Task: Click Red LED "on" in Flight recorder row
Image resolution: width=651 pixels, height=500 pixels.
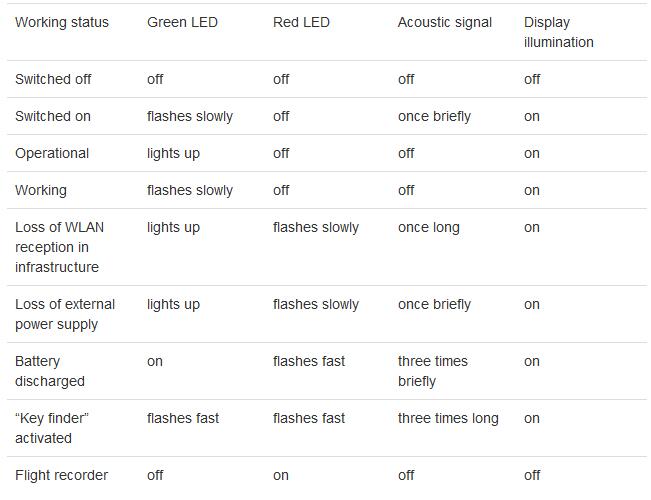Action: pos(281,475)
